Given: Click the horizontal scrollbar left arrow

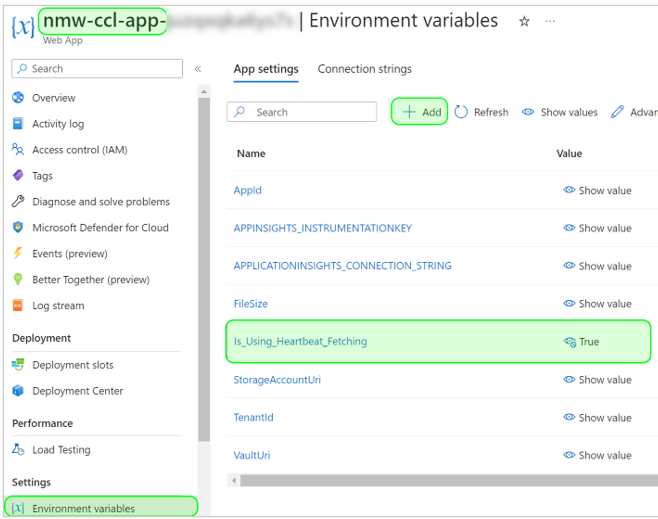Looking at the screenshot, I should 234,480.
